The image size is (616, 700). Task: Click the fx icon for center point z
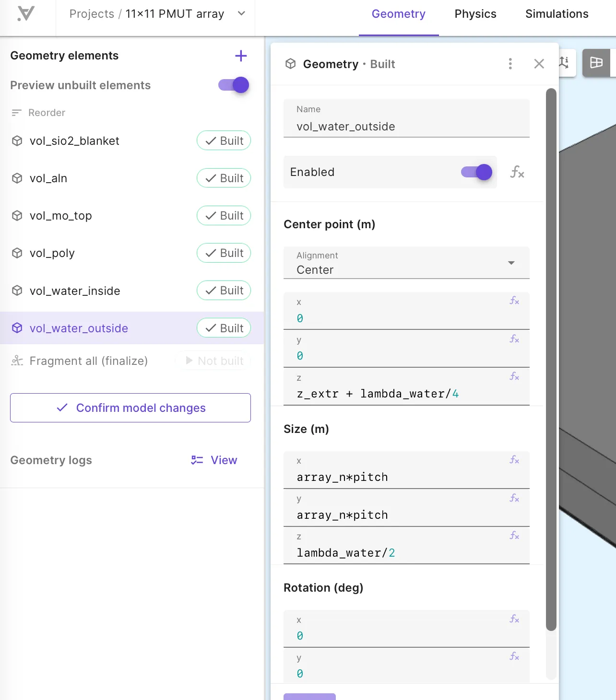[514, 376]
